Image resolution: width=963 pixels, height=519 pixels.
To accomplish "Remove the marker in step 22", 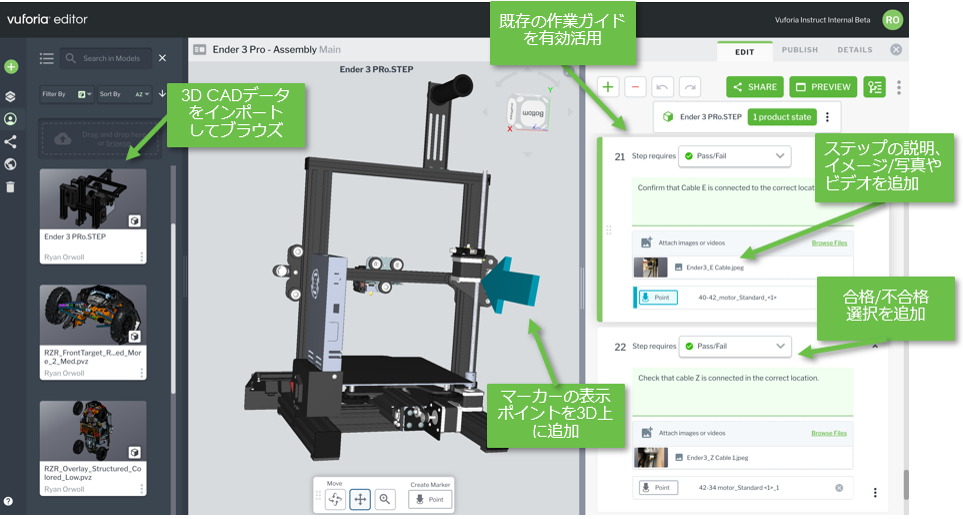I will click(x=839, y=488).
